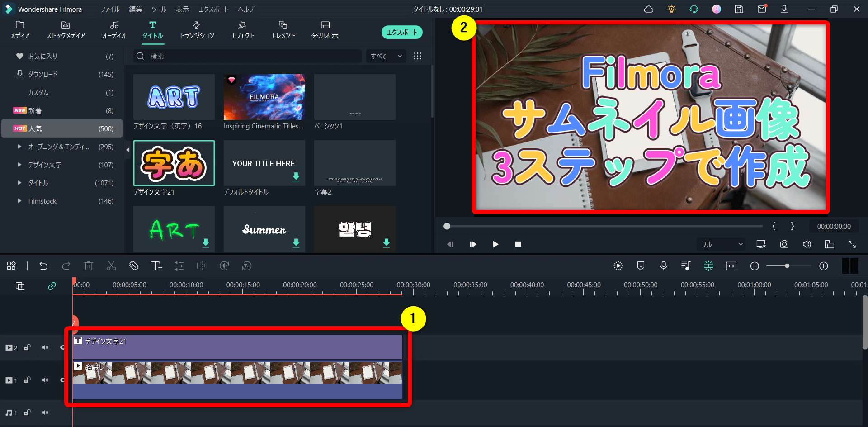This screenshot has width=868, height=427.
Task: Open preview volume speaker icon
Action: (x=807, y=244)
